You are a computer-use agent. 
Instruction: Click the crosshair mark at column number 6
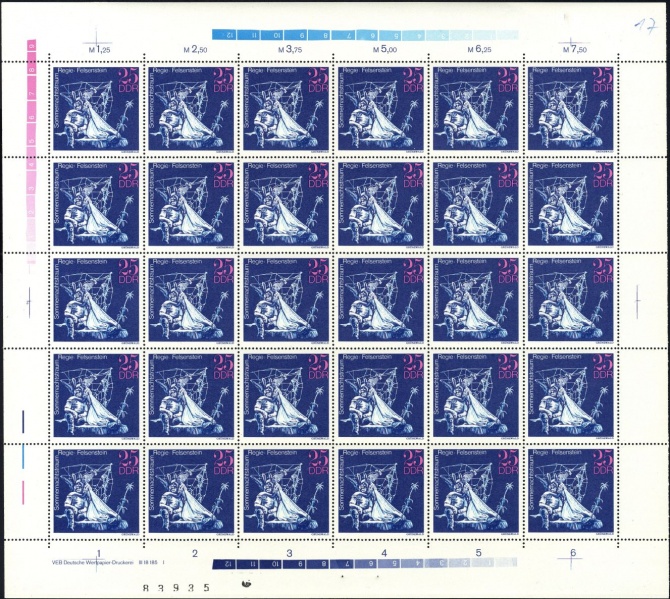point(572,556)
